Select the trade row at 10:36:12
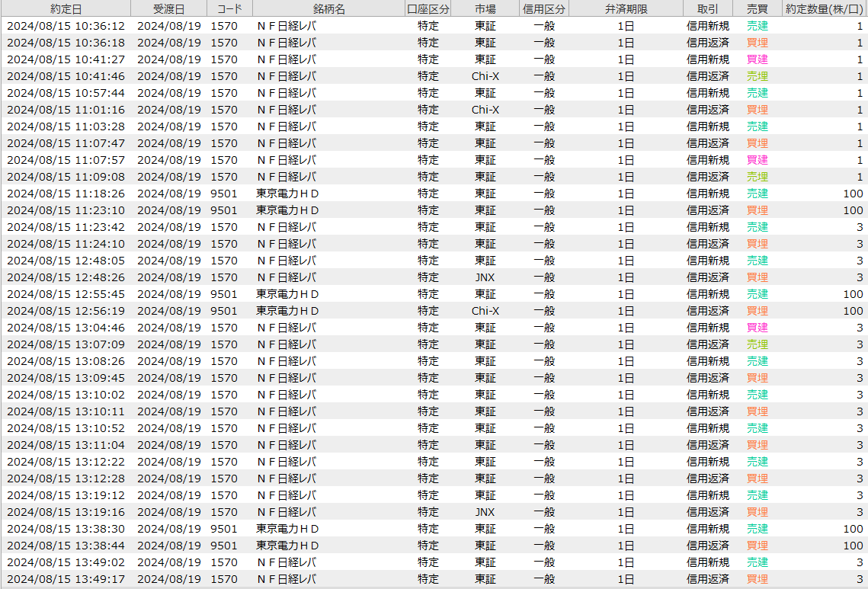The height and width of the screenshot is (589, 868). coord(66,26)
